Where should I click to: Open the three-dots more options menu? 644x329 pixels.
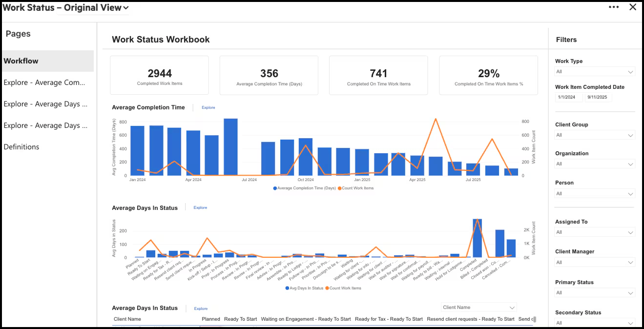coord(614,7)
